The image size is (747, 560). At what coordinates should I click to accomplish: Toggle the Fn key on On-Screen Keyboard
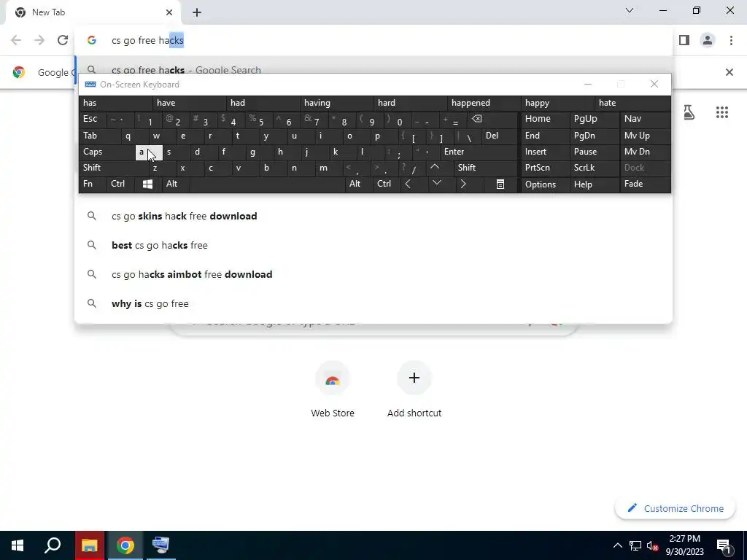click(93, 184)
